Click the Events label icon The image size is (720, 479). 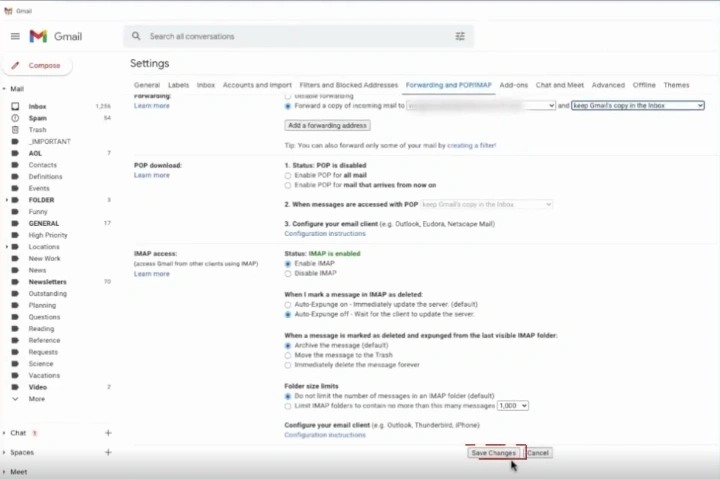15,188
